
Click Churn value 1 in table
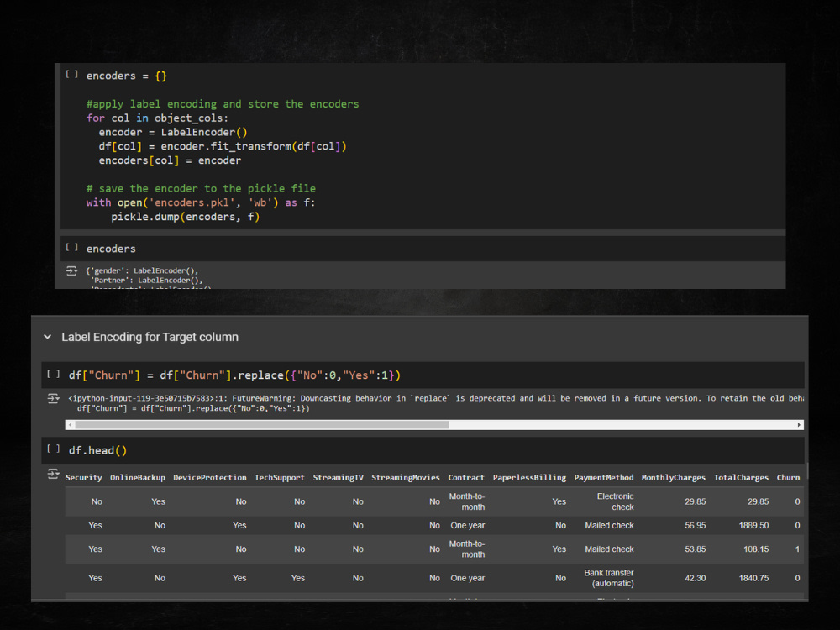tap(797, 549)
